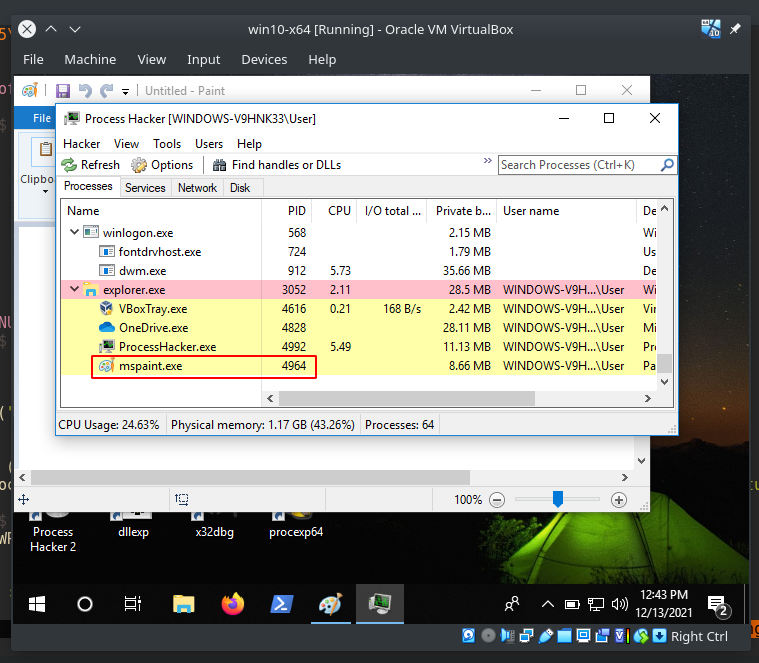Click the Refresh toolbar button
Viewport: 759px width, 663px height.
[91, 165]
